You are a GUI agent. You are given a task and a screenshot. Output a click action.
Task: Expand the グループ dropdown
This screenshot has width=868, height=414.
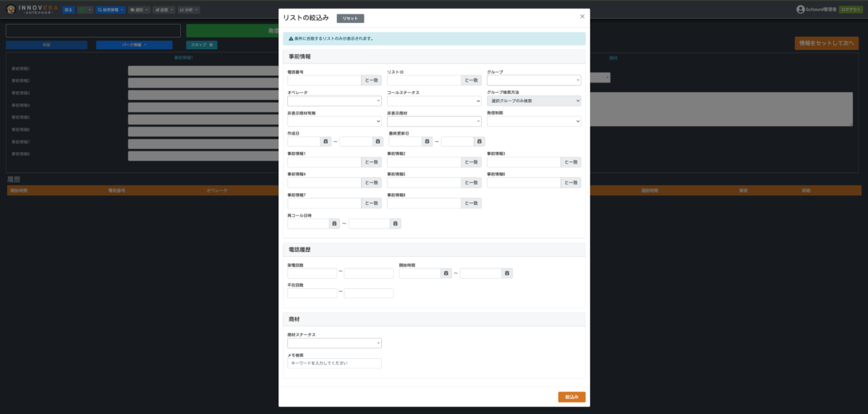[534, 80]
